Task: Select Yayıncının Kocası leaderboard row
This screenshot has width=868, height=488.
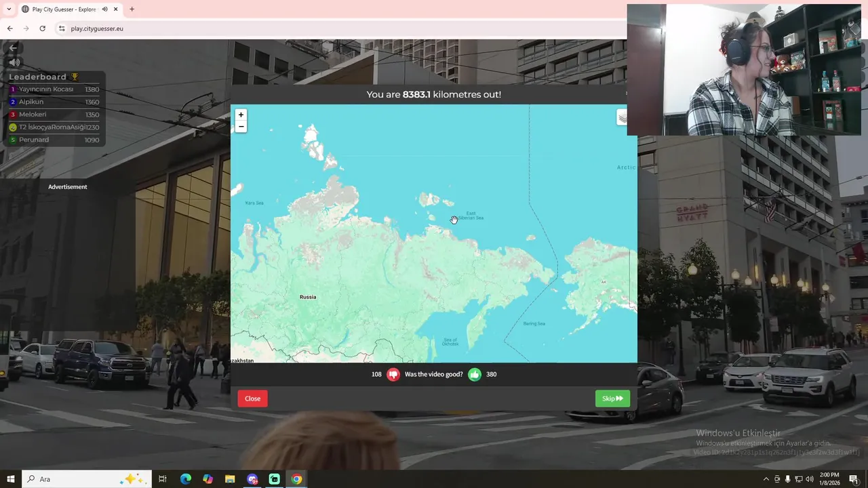Action: point(54,89)
